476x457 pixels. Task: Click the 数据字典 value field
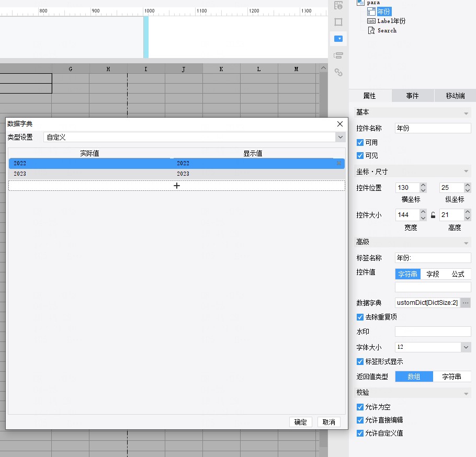point(427,303)
